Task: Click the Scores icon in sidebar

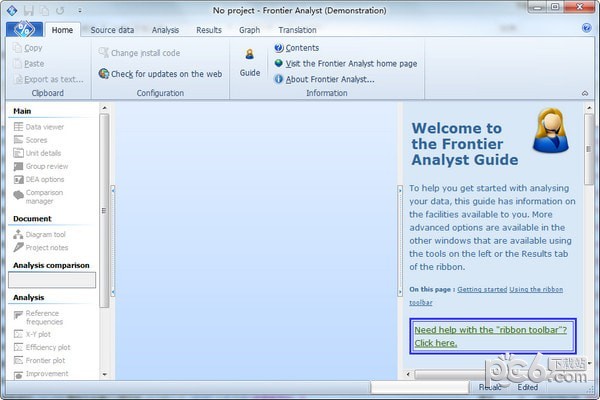Action: pyautogui.click(x=18, y=140)
